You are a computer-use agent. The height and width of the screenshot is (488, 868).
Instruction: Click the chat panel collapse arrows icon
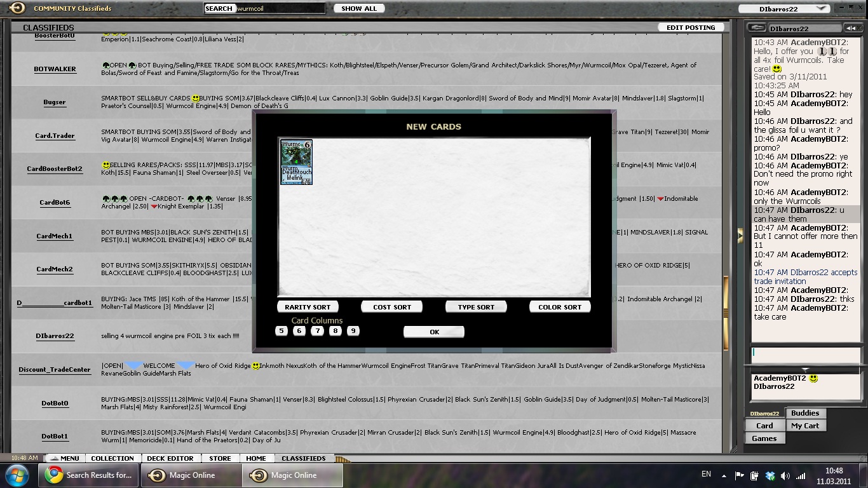(851, 28)
